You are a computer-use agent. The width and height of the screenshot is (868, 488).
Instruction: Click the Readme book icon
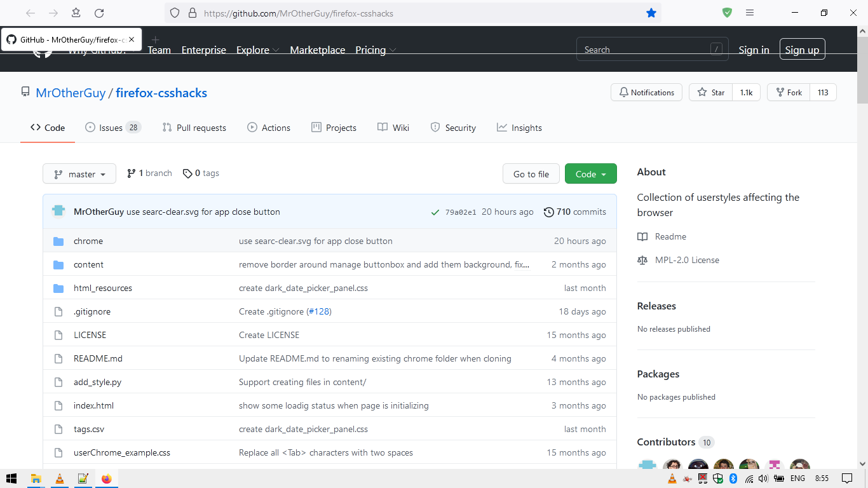tap(642, 236)
